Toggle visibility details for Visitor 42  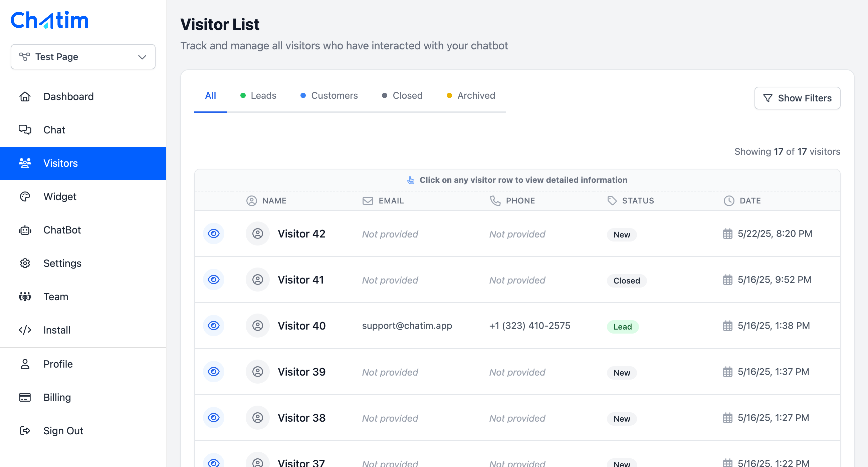pos(213,233)
